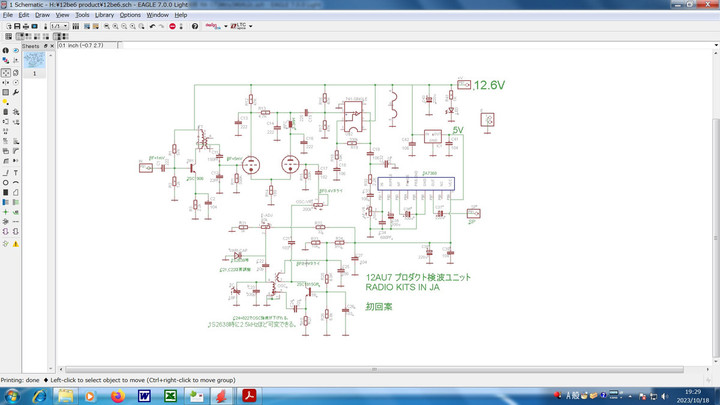The image size is (720, 405).
Task: Select the Show (eye) tool
Action: [x=17, y=49]
